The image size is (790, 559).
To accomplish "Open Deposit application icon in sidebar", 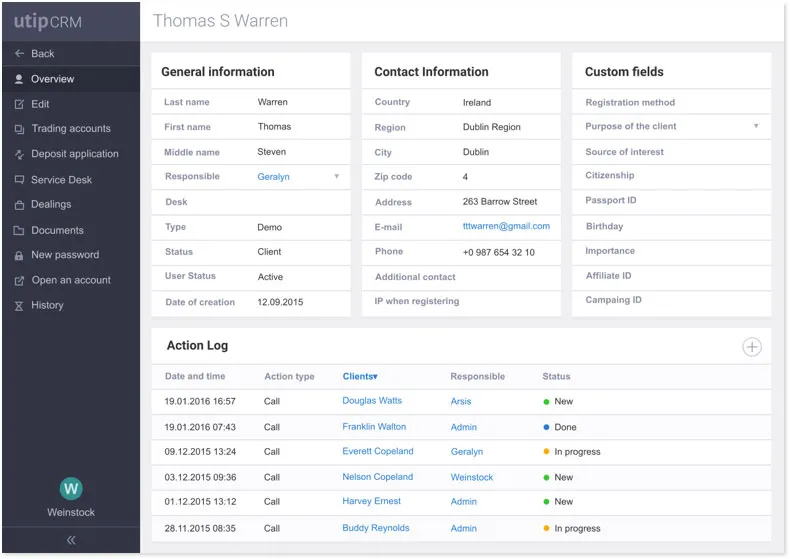I will (x=19, y=154).
